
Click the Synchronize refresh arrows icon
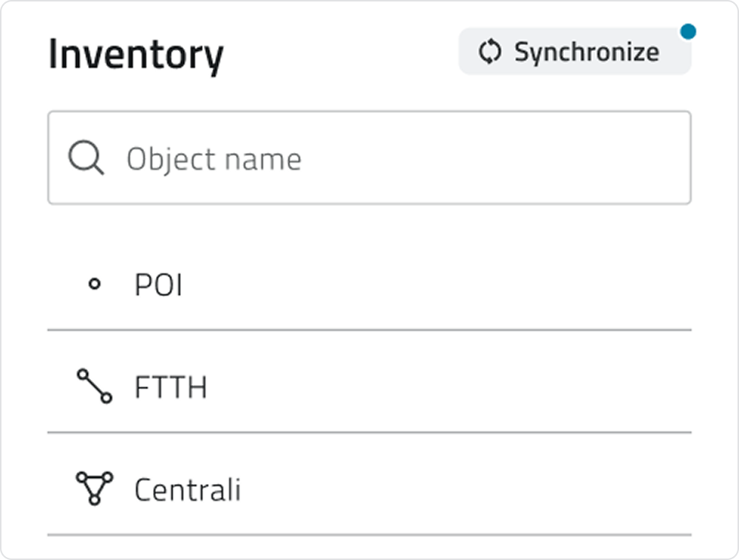(x=489, y=52)
